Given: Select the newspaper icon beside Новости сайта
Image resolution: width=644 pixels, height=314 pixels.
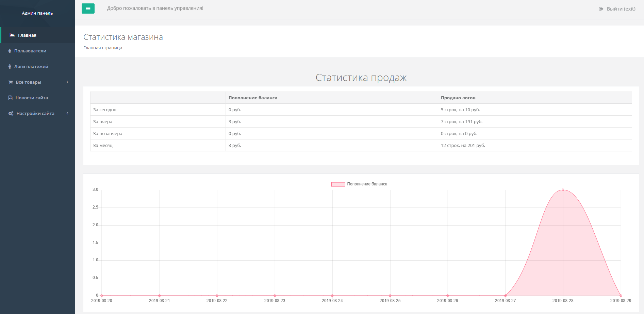Looking at the screenshot, I should pyautogui.click(x=10, y=98).
